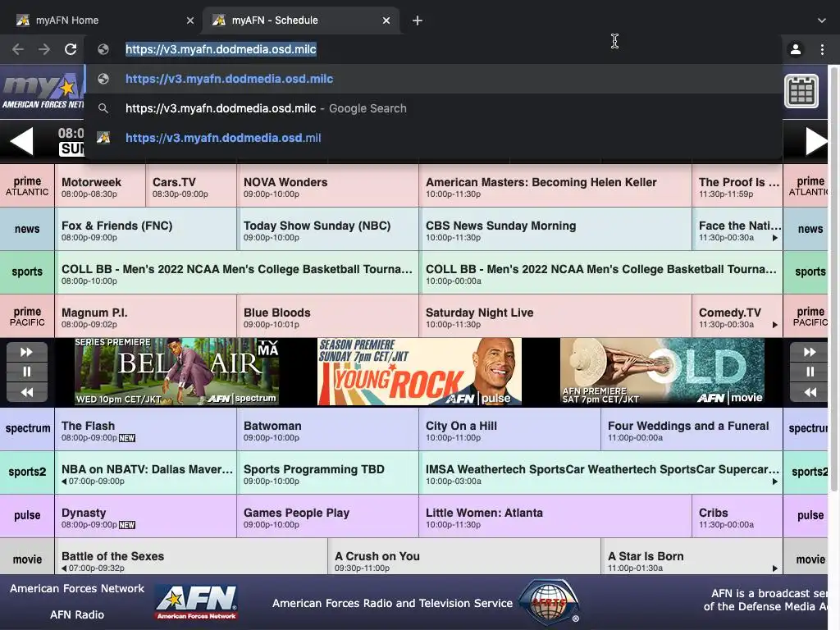The image size is (840, 630).
Task: Open the Games People Play listing
Action: 328,515
